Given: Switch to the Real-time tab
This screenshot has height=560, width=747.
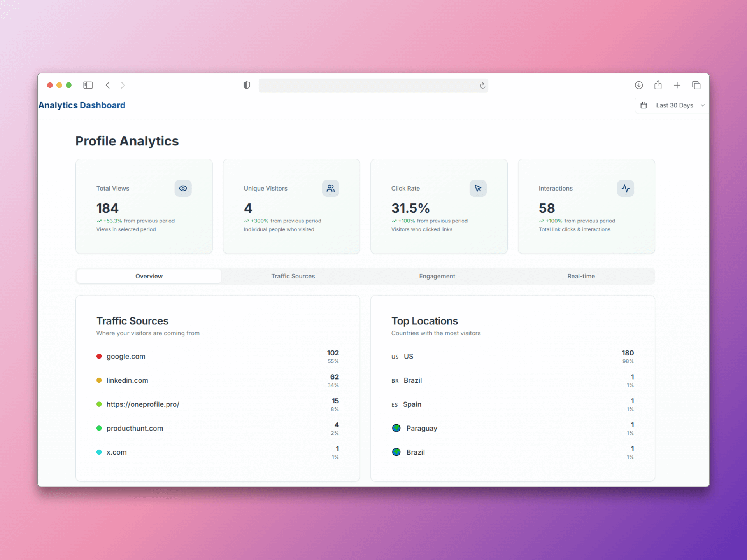Looking at the screenshot, I should 581,276.
